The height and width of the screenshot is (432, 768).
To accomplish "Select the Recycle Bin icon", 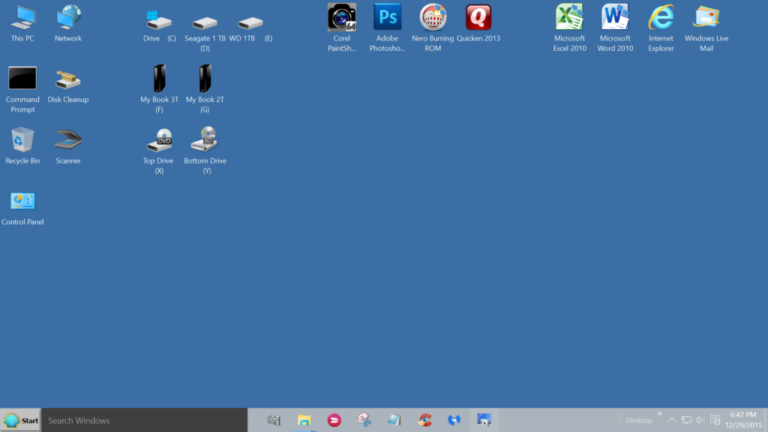I will pos(22,141).
